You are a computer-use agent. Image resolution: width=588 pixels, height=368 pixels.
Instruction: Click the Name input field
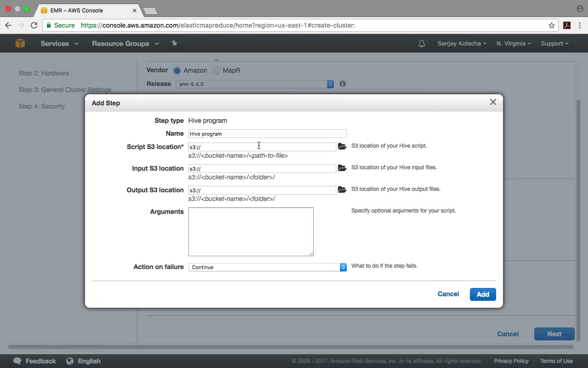pos(267,134)
